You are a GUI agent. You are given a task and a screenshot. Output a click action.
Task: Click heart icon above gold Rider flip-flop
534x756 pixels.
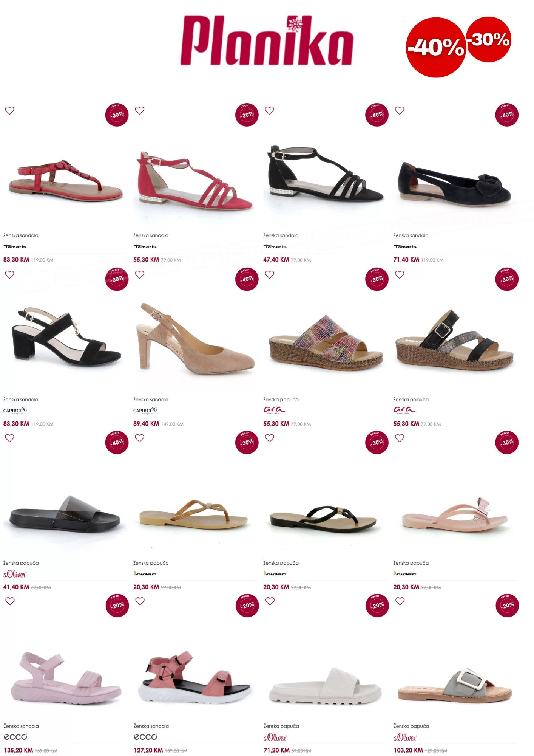point(140,438)
